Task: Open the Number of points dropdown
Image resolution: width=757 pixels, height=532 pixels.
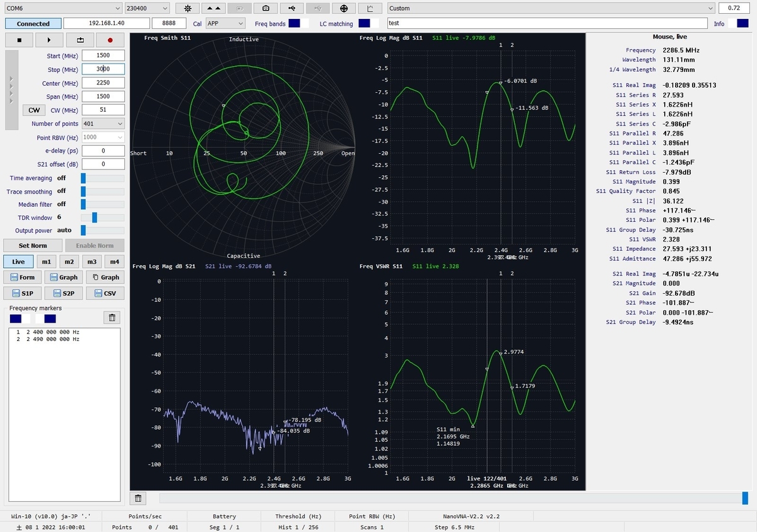Action: coord(102,124)
